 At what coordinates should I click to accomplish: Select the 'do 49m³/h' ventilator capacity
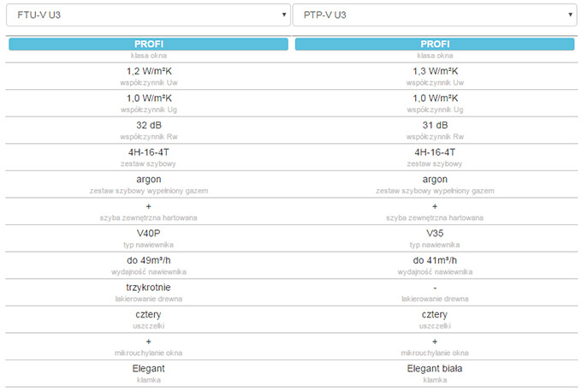149,260
